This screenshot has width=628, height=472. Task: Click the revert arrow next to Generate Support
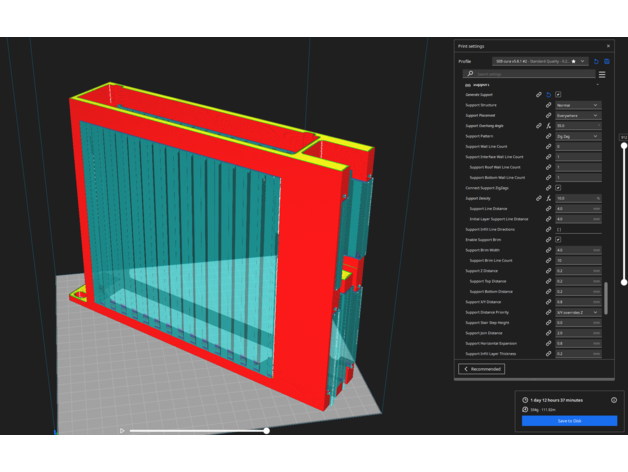tap(548, 94)
